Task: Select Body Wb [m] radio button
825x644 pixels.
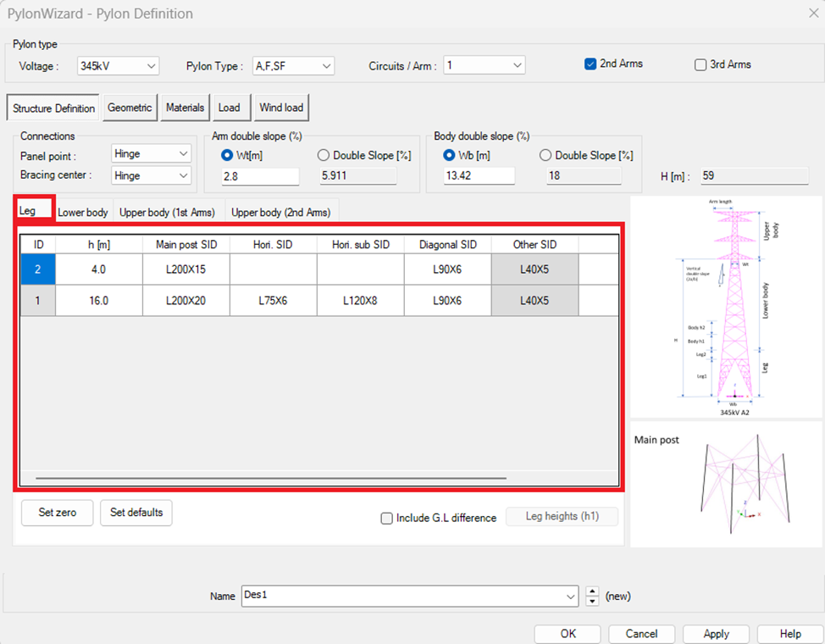Action: tap(451, 155)
